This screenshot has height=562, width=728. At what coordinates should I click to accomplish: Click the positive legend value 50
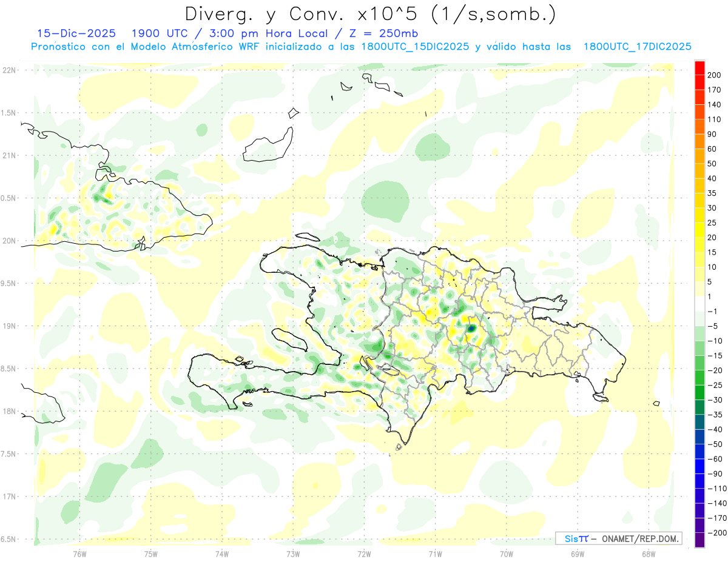click(713, 164)
